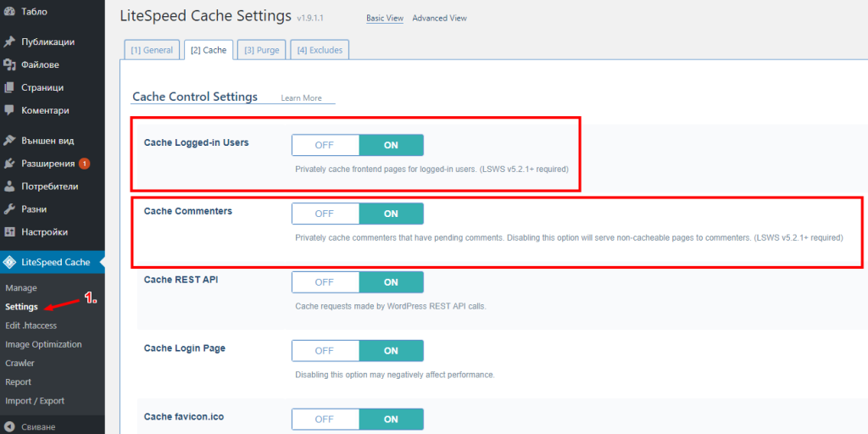Turn OFF Cache Logged-in Users
Image resolution: width=868 pixels, height=434 pixels.
click(x=325, y=145)
